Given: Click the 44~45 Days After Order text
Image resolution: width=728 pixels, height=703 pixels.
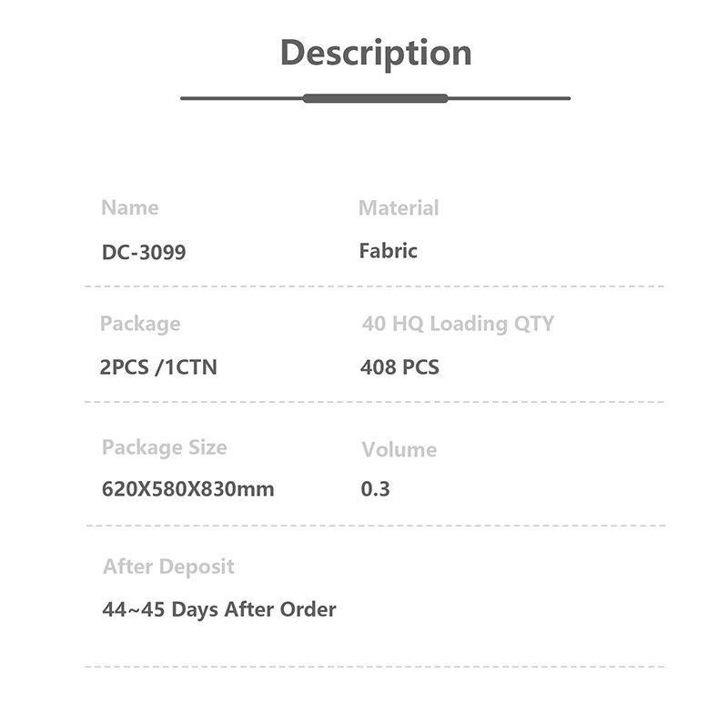Looking at the screenshot, I should pyautogui.click(x=219, y=609).
